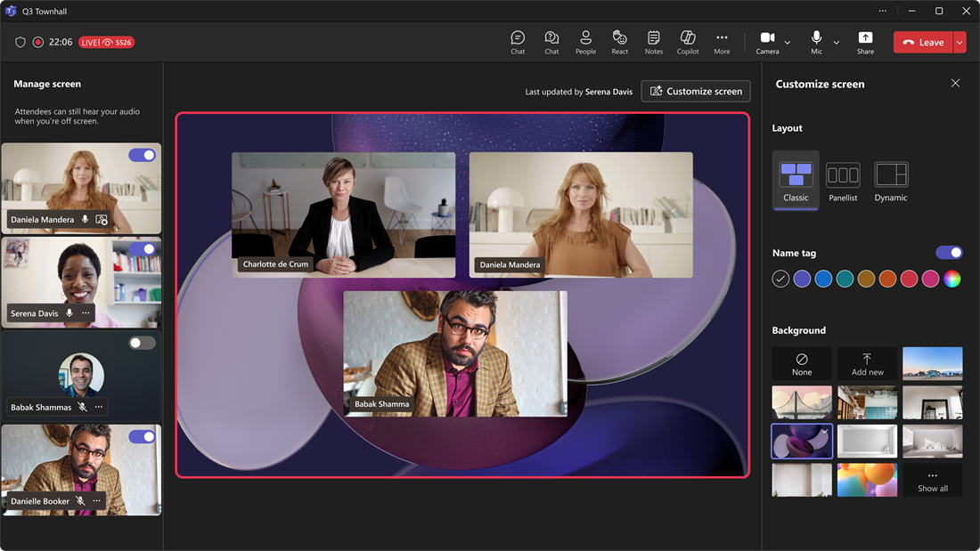Select the default checkmark name tag color
The height and width of the screenshot is (551, 980).
pos(780,279)
